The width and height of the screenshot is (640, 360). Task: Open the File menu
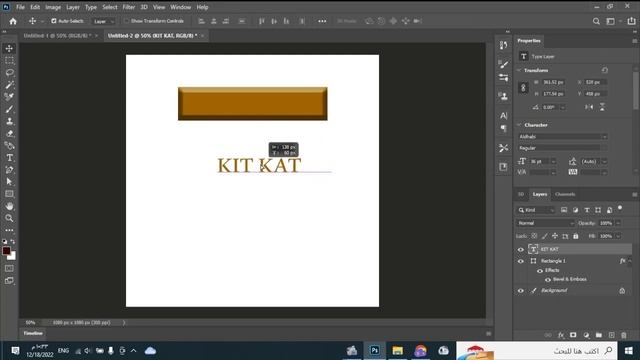20,7
